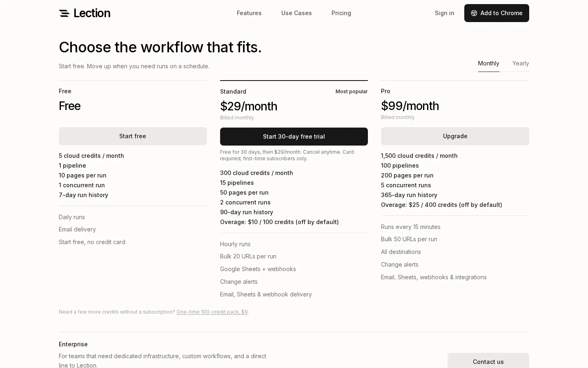Image resolution: width=588 pixels, height=368 pixels.
Task: Click '15 pipelines' in Standard plan
Action: point(237,183)
